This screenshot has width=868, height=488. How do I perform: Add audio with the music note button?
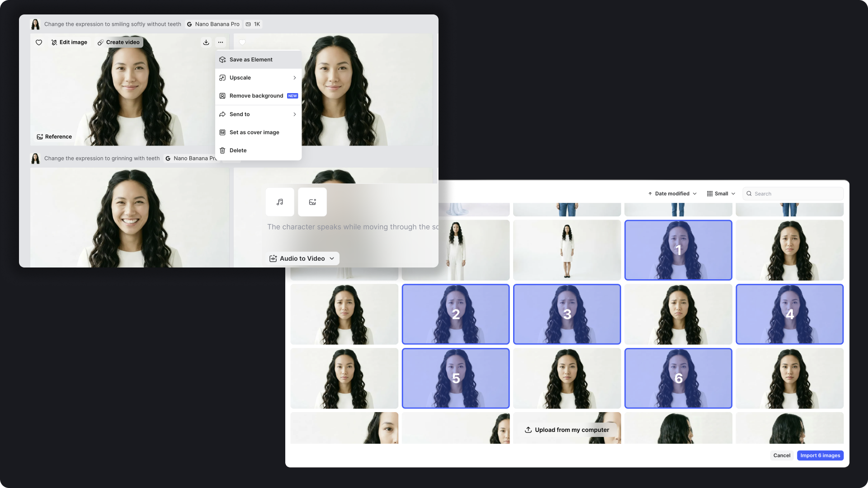[x=280, y=202]
